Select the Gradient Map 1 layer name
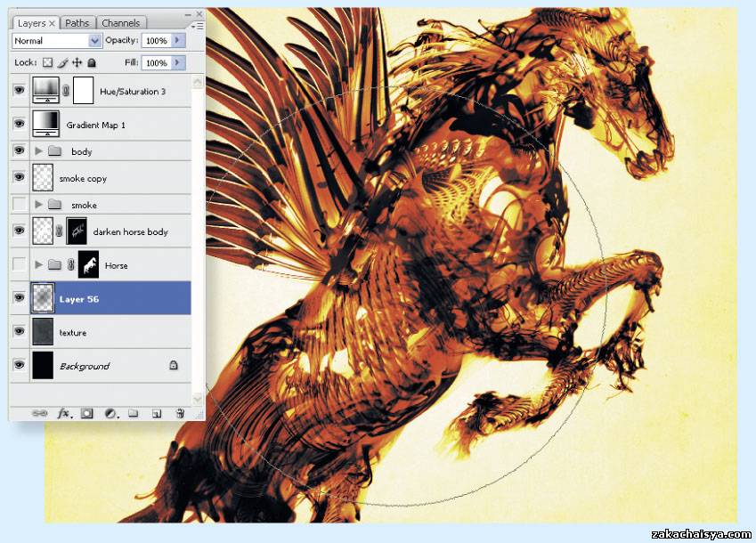The height and width of the screenshot is (543, 756). pyautogui.click(x=96, y=125)
